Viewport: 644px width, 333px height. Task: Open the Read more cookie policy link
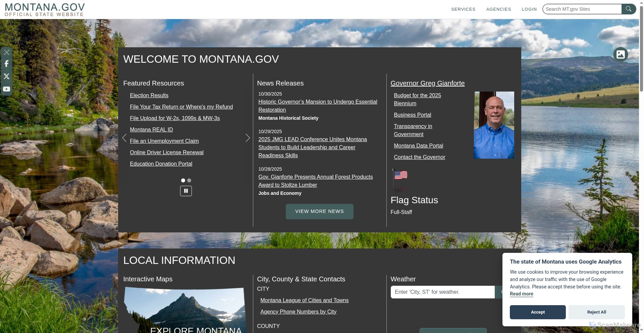click(521, 294)
